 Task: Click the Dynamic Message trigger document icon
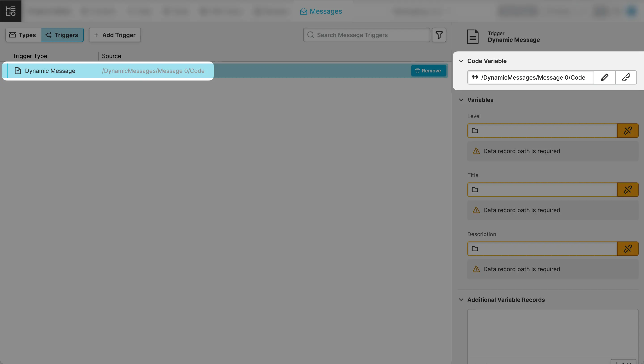coord(18,71)
